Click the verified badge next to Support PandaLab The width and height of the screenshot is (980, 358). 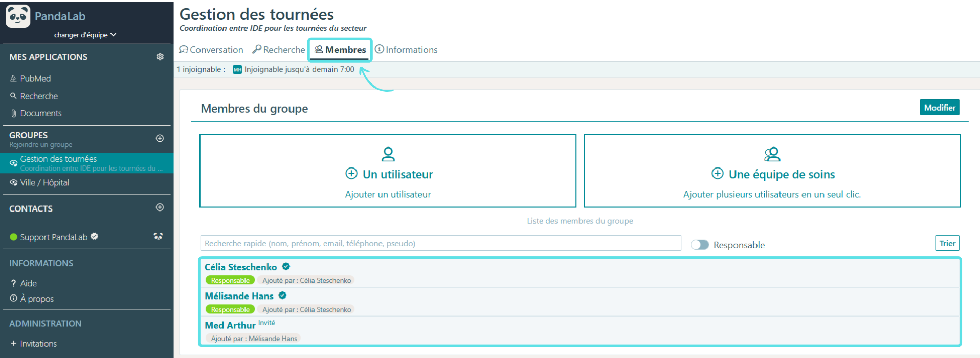point(95,236)
